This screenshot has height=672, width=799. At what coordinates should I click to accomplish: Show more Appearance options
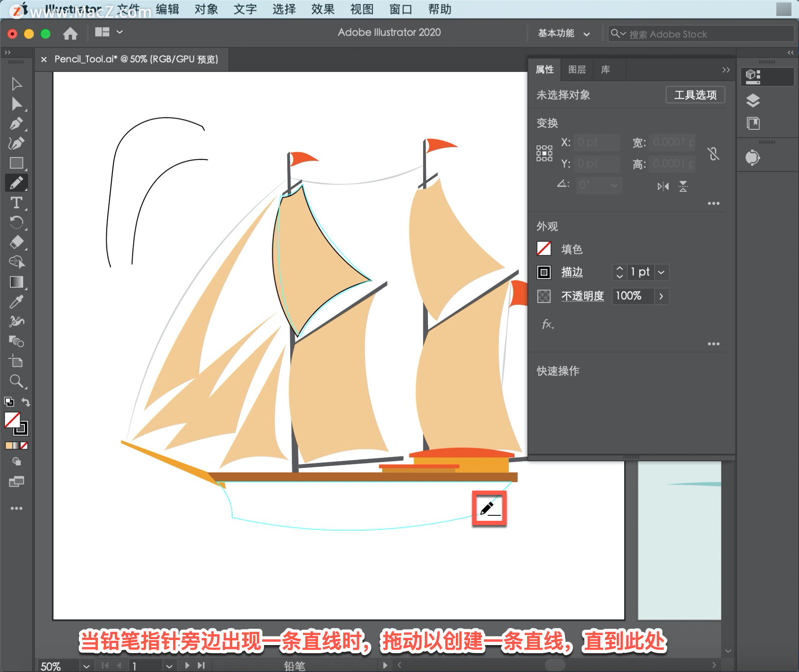coord(713,344)
